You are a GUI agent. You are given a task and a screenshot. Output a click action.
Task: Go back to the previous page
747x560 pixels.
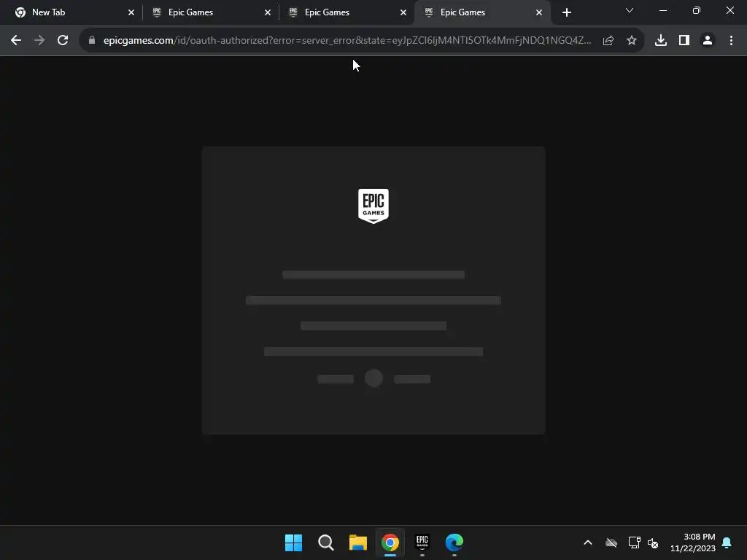pyautogui.click(x=16, y=41)
